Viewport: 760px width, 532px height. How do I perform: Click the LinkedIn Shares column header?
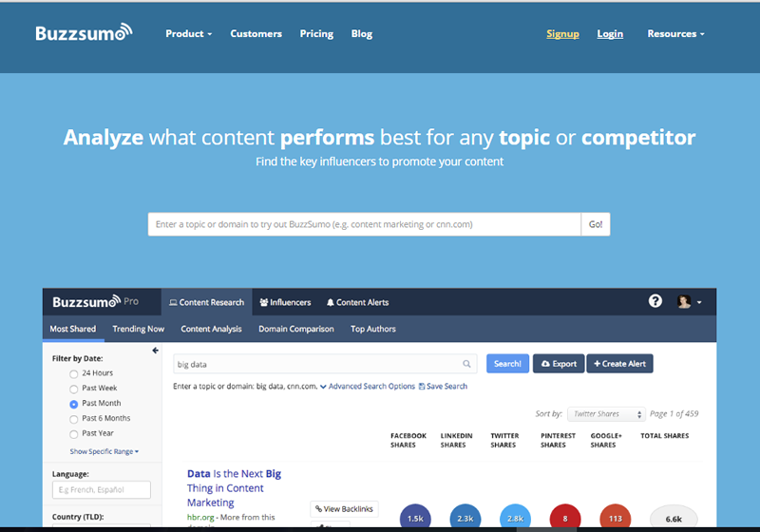456,440
